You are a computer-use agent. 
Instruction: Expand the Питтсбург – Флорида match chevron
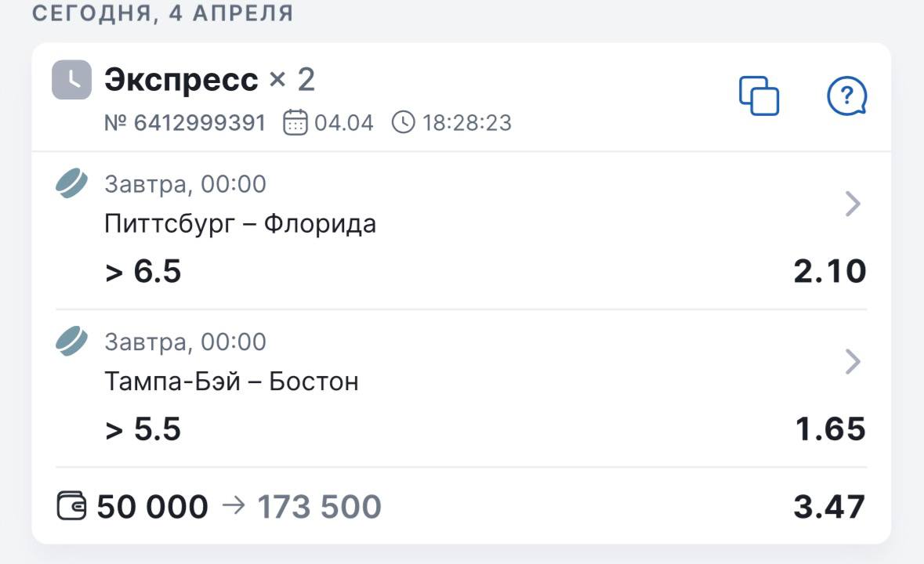pos(853,204)
